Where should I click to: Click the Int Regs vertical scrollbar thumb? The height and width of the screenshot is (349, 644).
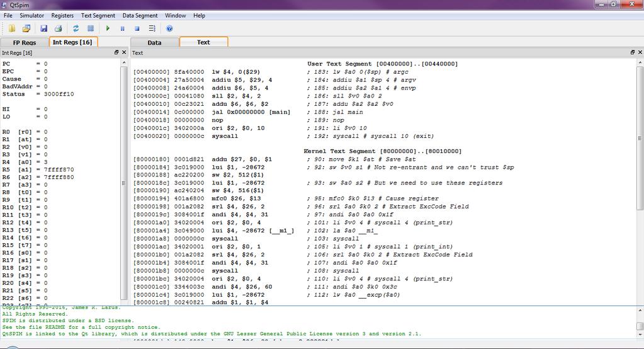pos(124,183)
